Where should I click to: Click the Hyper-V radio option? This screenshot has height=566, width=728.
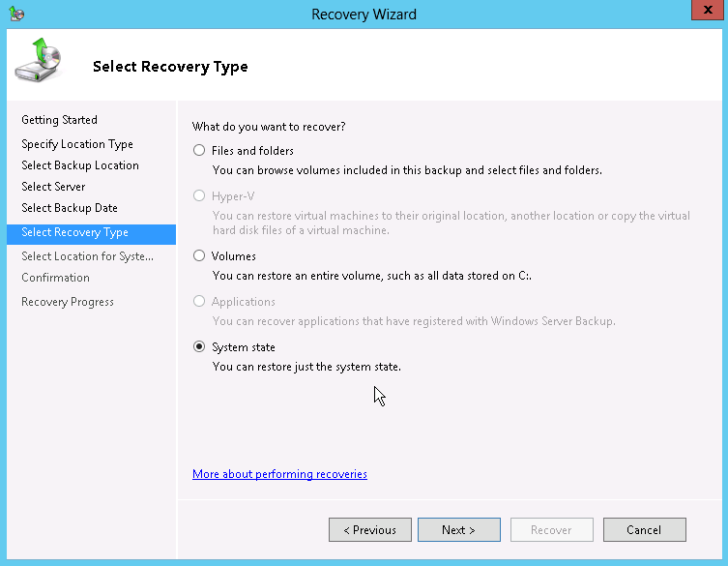click(199, 195)
